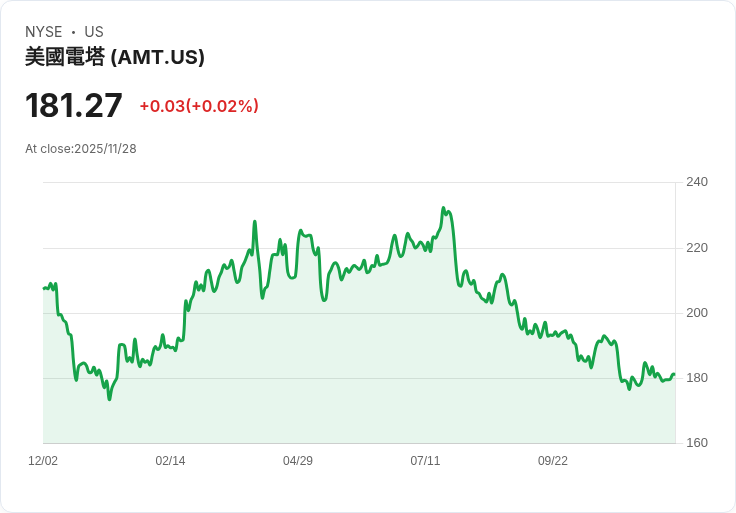Click the final data point at the chart's right end

point(674,374)
